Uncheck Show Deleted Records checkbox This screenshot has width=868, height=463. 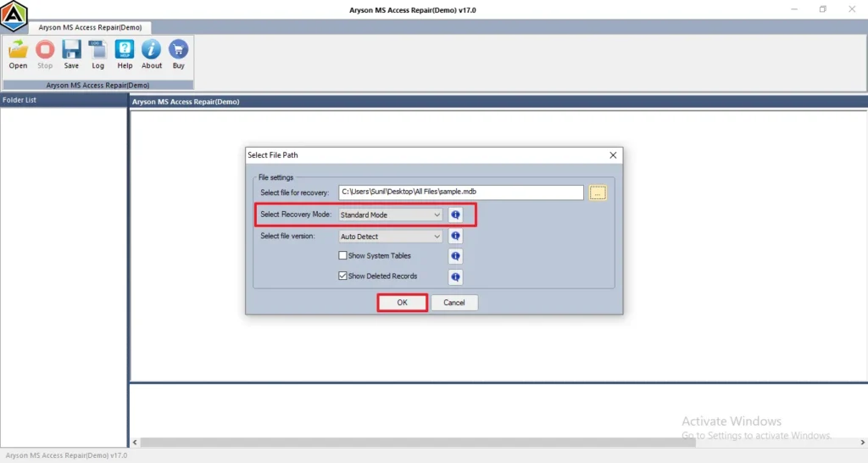point(342,276)
